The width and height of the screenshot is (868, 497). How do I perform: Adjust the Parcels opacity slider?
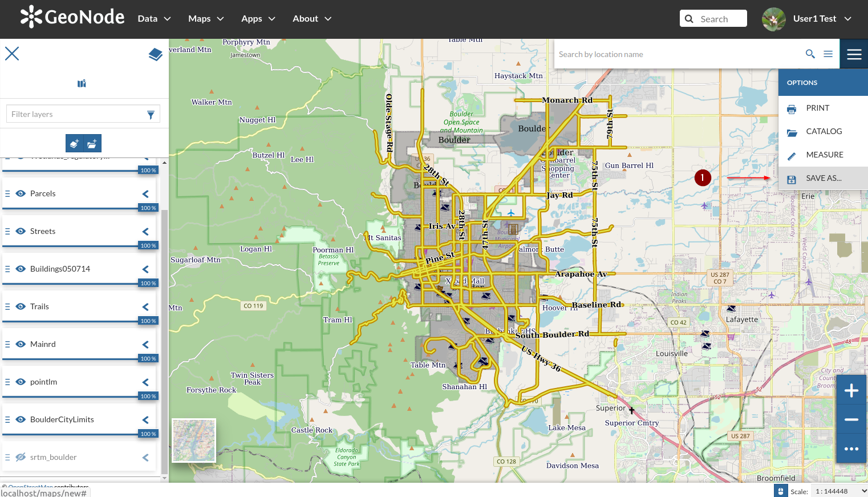click(x=79, y=208)
